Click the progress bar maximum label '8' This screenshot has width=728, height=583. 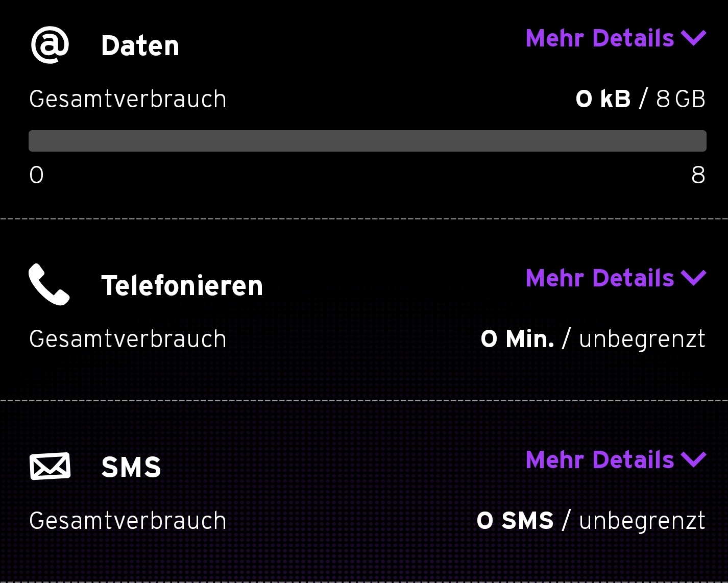698,175
